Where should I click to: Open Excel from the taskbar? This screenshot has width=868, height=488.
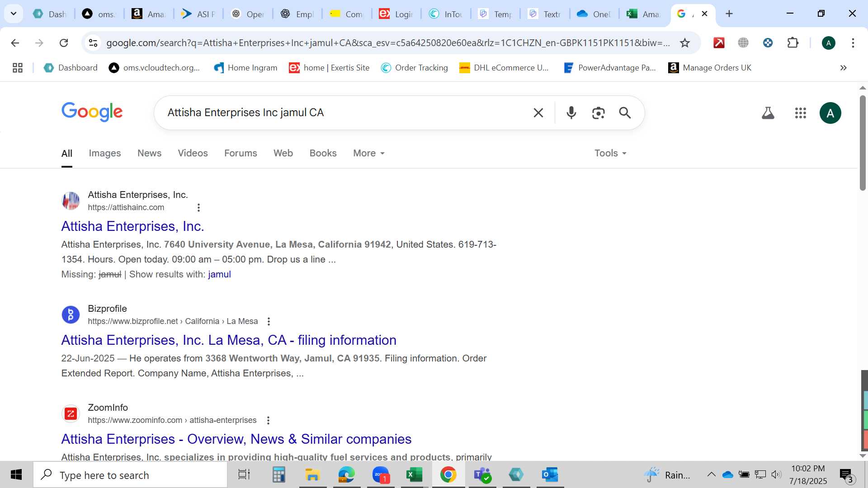(414, 474)
